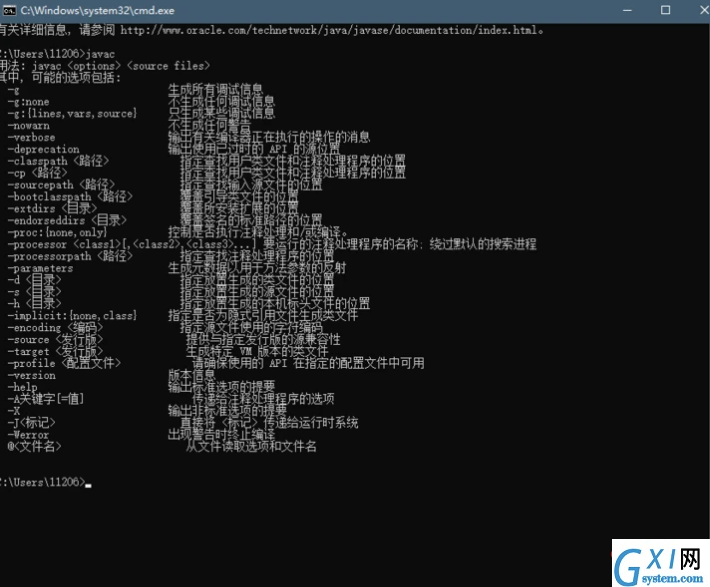The height and width of the screenshot is (587, 710).
Task: Click '生成元数据以用于方法参数的反射' description
Action: point(257,268)
